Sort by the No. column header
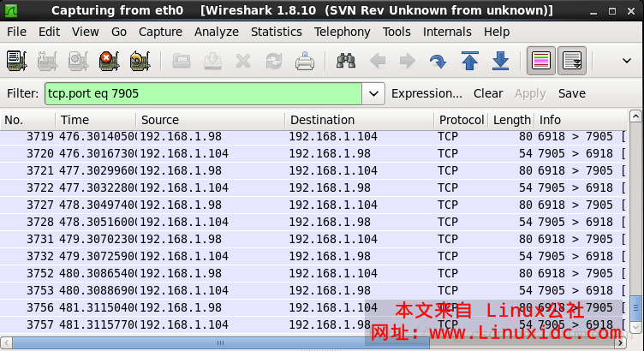Image resolution: width=644 pixels, height=351 pixels. [27, 120]
